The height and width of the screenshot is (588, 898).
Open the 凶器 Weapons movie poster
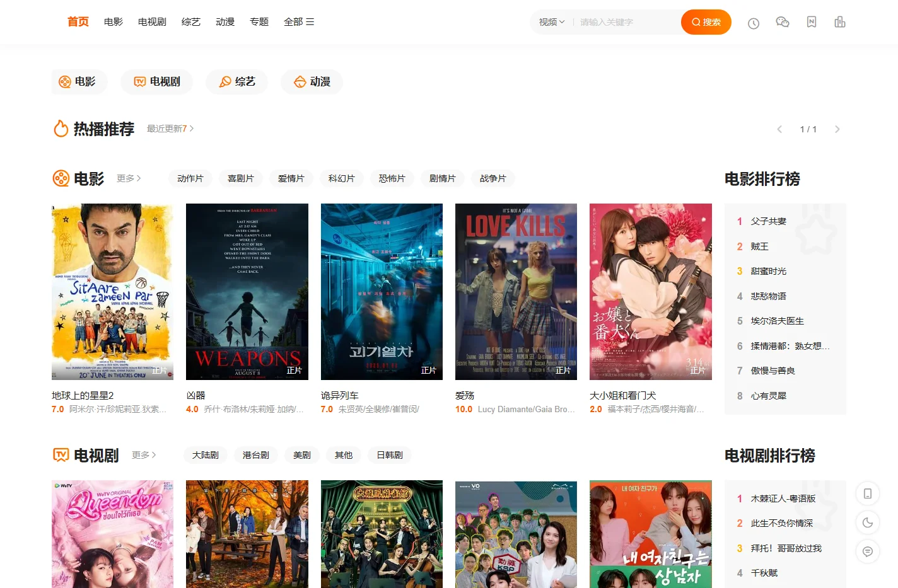pos(247,292)
